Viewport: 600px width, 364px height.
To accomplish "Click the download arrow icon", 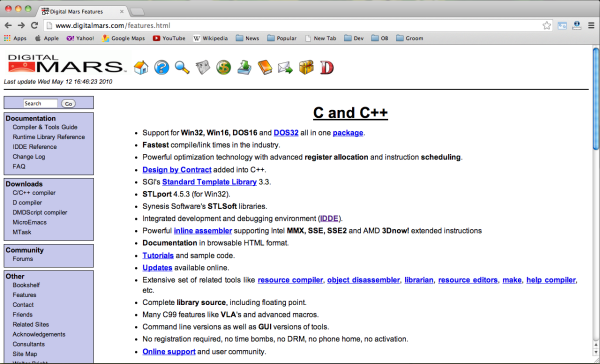I will pyautogui.click(x=244, y=68).
